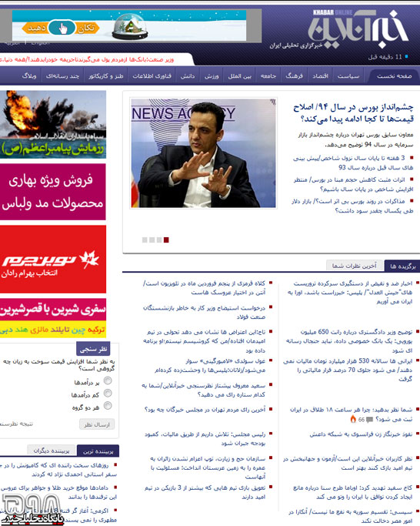Open link شما نظر بدهید چرا هر ساعت ۱۸ طلاق
Viewport: 420px width, 526px height.
(352, 414)
